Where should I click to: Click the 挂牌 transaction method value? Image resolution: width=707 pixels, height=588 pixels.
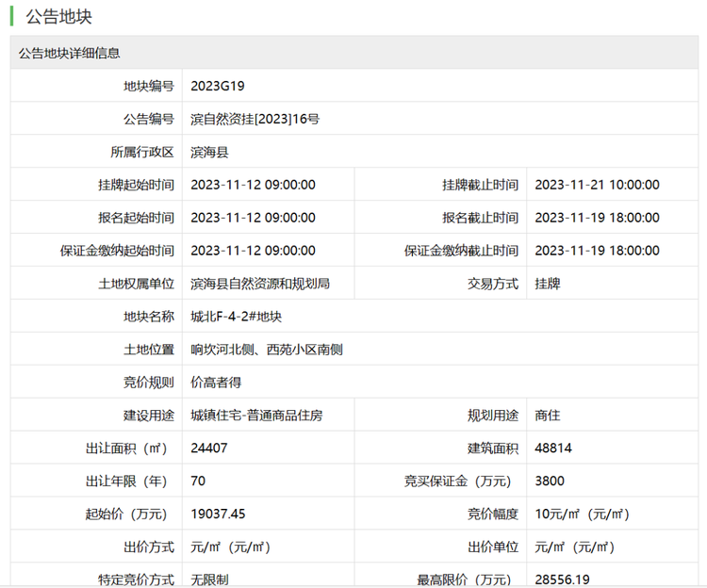coord(547,284)
